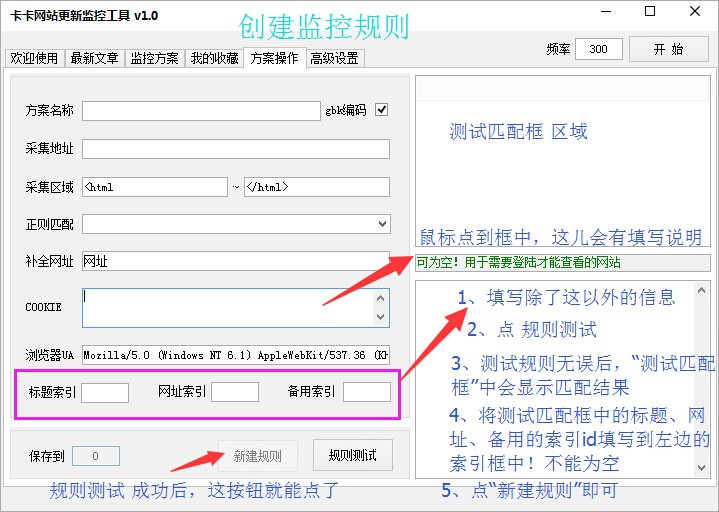The height and width of the screenshot is (512, 719).
Task: Click the COOKIE box scroll down arrow
Action: tap(380, 317)
